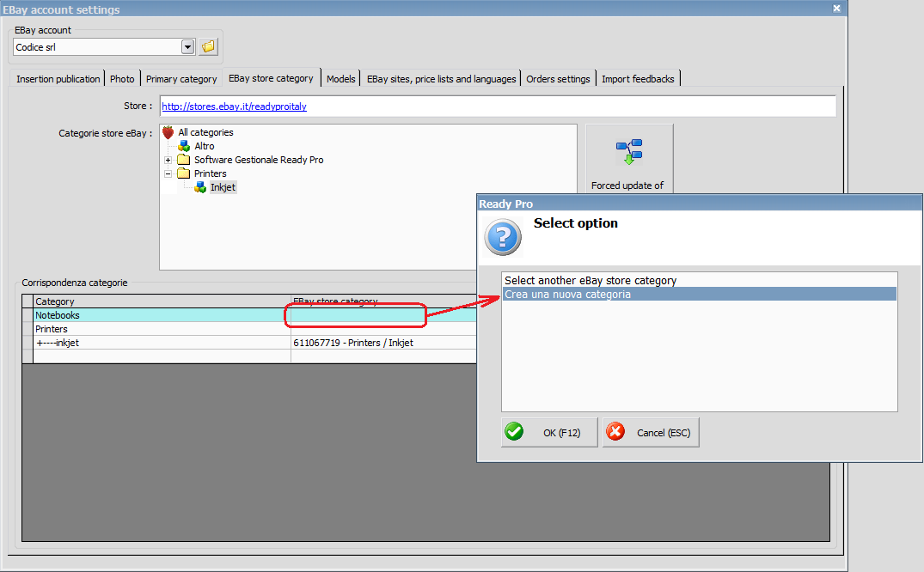924x572 pixels.
Task: Click the Forced update tree icon
Action: (629, 152)
